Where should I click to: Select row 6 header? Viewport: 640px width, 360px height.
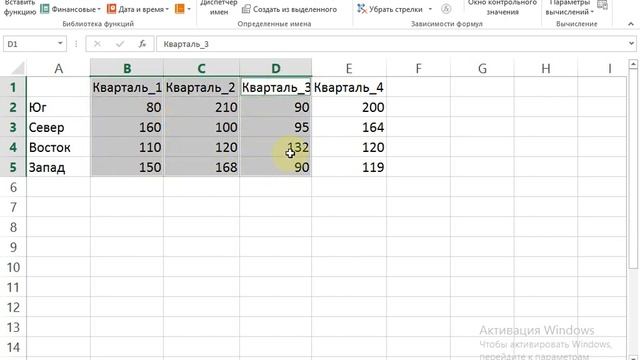13,187
